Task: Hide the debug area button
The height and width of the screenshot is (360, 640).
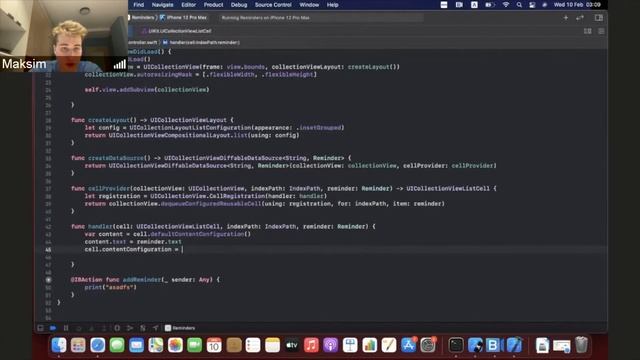Action: point(40,328)
